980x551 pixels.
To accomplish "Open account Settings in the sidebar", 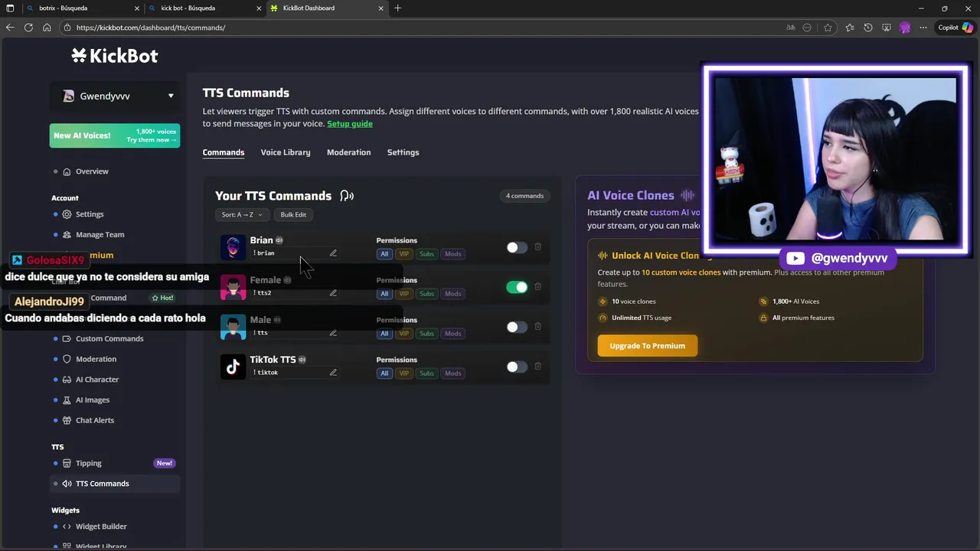I will click(x=90, y=214).
